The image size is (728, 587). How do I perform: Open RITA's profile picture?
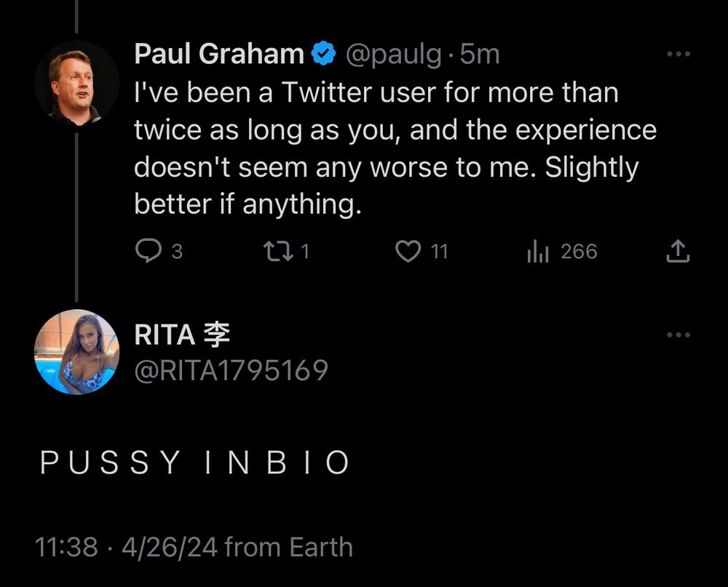coord(76,352)
